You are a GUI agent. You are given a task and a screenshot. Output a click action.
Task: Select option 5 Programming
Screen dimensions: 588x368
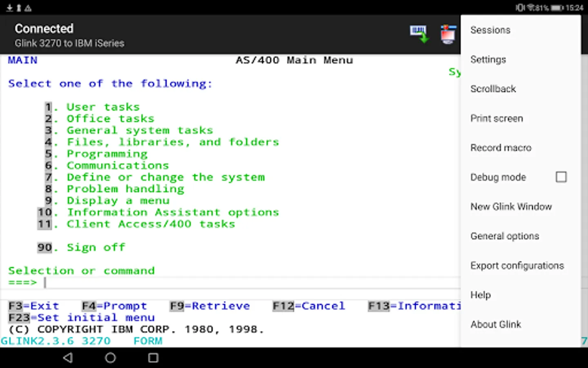96,154
